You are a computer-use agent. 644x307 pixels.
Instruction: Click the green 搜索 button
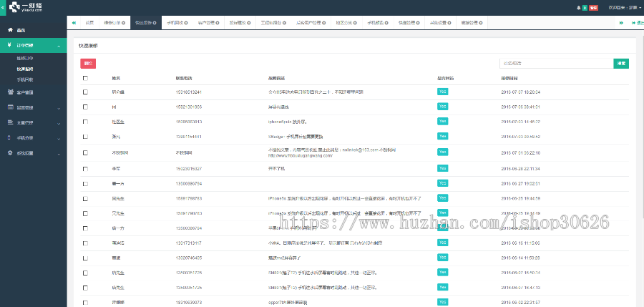pos(621,63)
